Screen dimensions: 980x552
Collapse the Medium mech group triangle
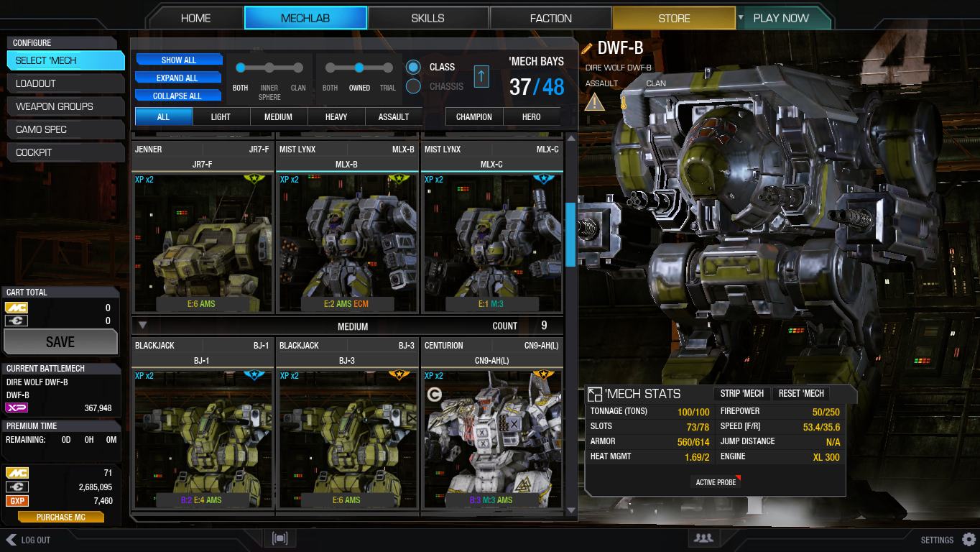pyautogui.click(x=142, y=326)
